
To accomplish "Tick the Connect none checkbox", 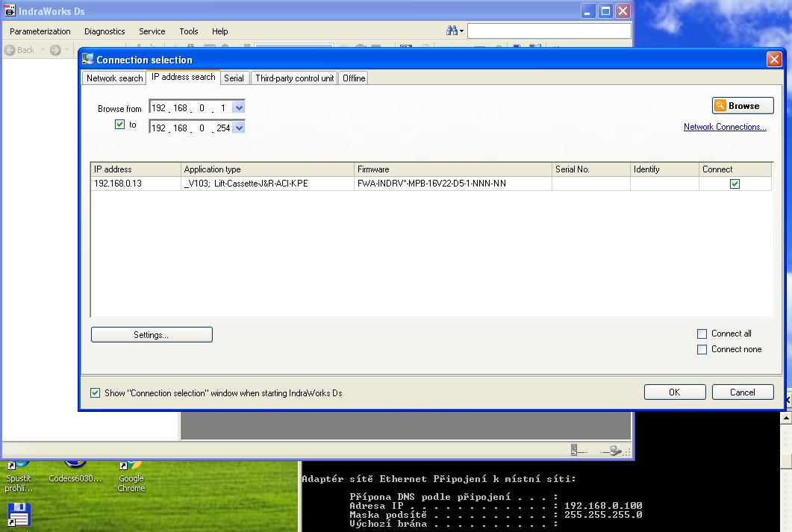I will (702, 349).
